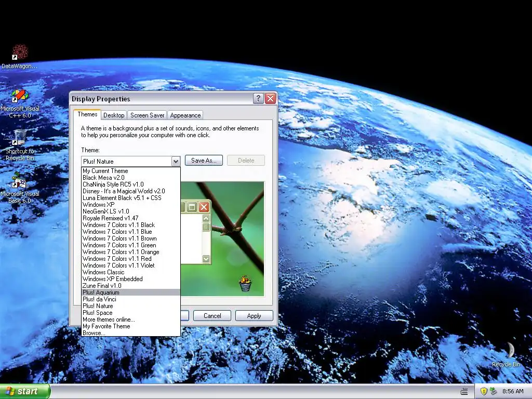Click the Cancel button
The height and width of the screenshot is (399, 532).
point(212,315)
